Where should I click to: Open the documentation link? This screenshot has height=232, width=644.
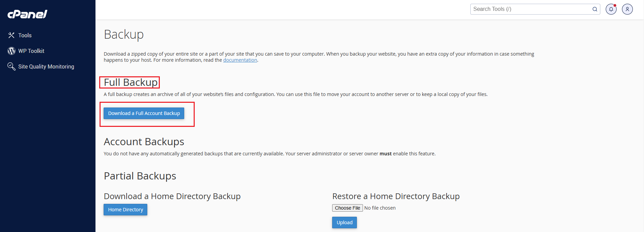[x=240, y=60]
